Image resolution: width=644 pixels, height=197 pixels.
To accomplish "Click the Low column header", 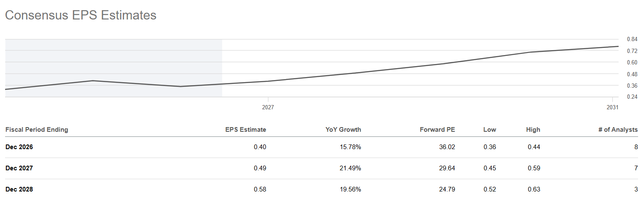I will [490, 130].
